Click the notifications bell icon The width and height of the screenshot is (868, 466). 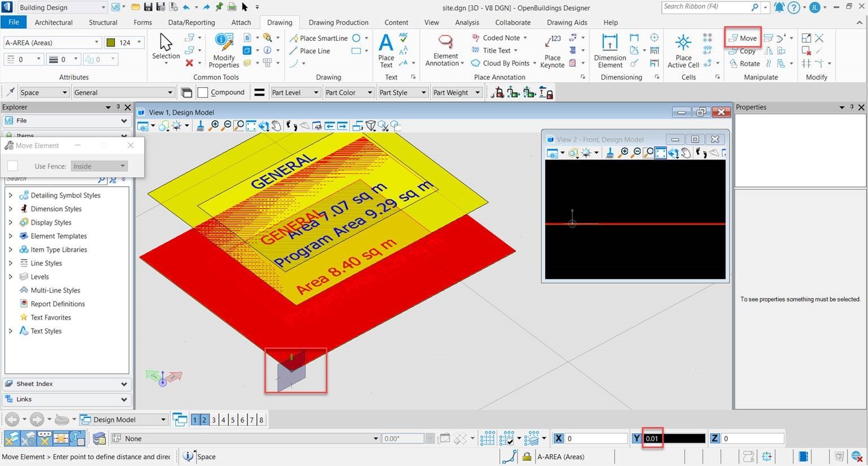(779, 7)
